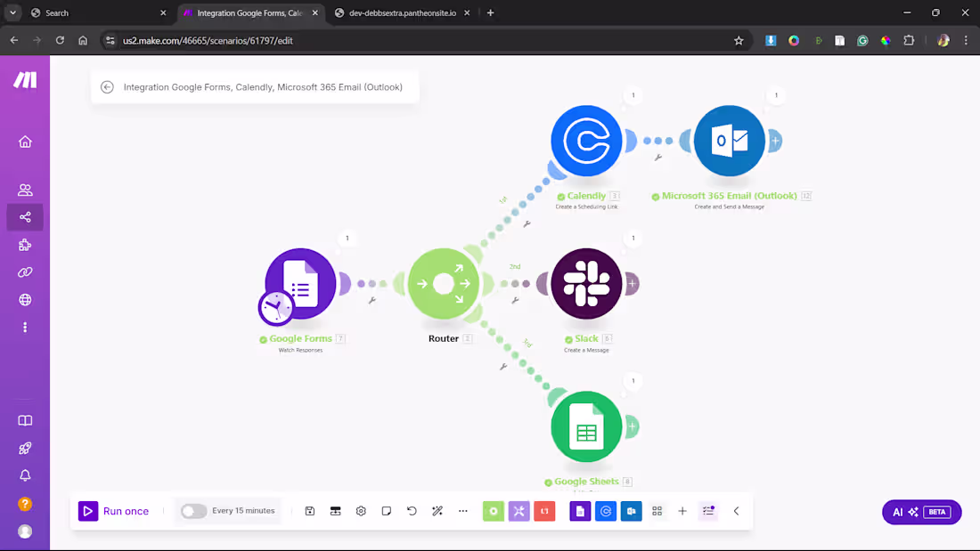
Task: Open filter wrench on the Slack route
Action: [515, 301]
